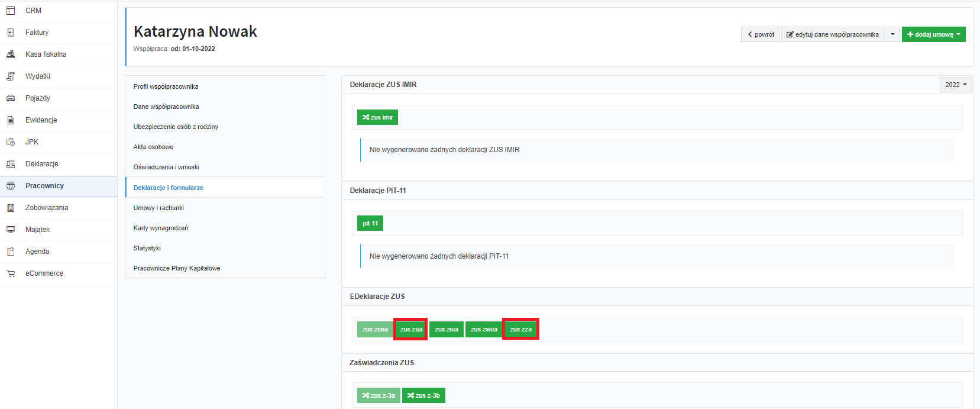Click the eCommerce shopping cart icon
This screenshot has width=980, height=409.
tap(11, 273)
